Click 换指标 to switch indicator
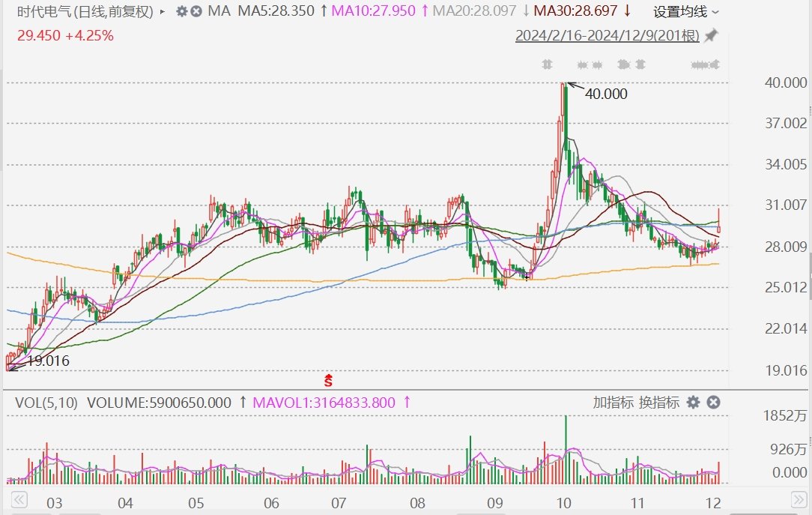 pyautogui.click(x=659, y=403)
